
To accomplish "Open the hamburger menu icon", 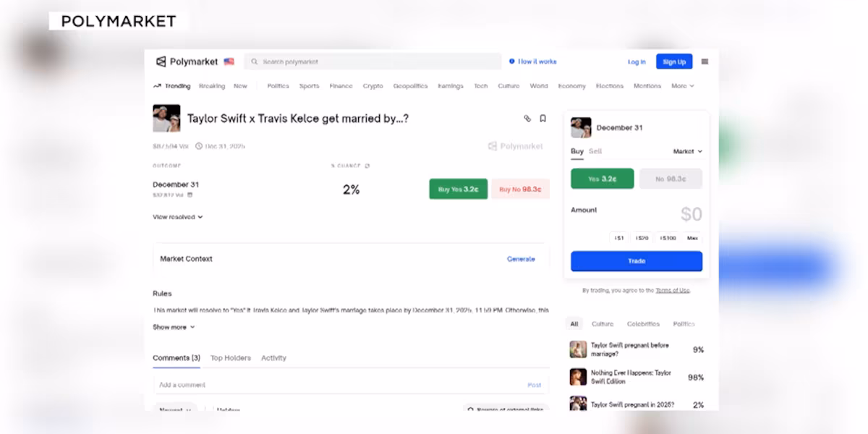I will (705, 62).
